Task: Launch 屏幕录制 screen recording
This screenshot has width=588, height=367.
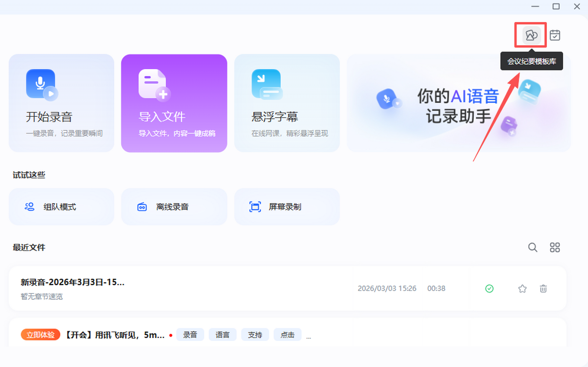Action: (287, 207)
